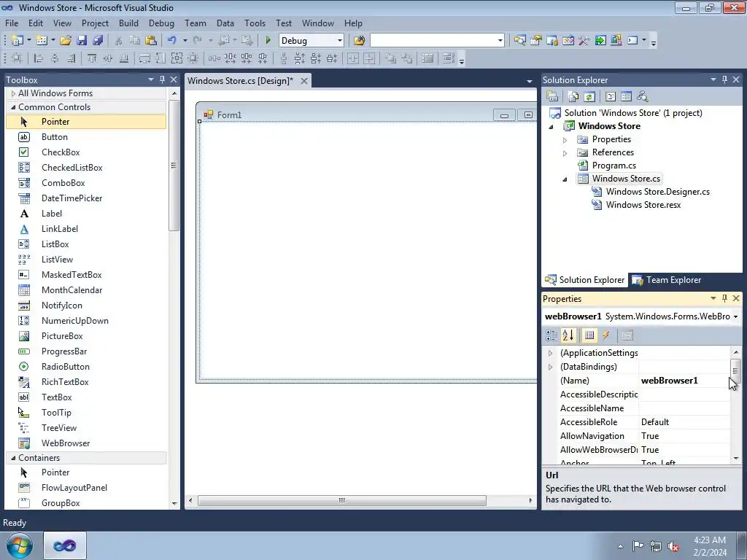
Task: Click the taskbar clock 4:23 AM
Action: (710, 540)
